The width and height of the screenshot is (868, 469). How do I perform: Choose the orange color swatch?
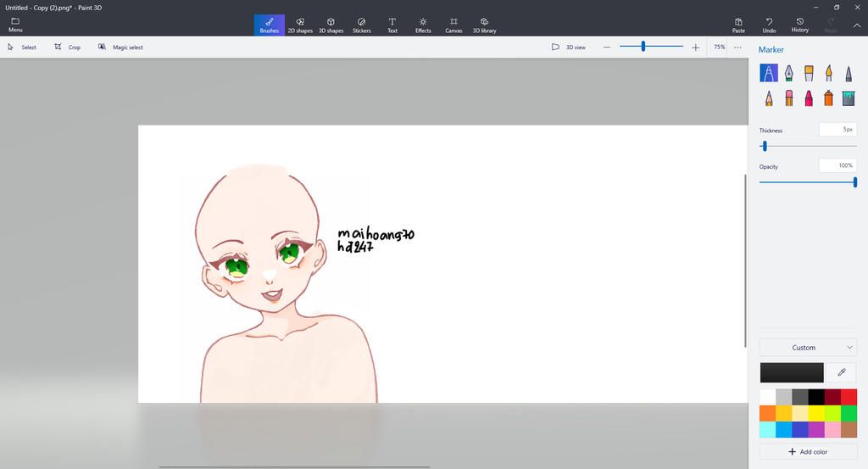coord(767,413)
